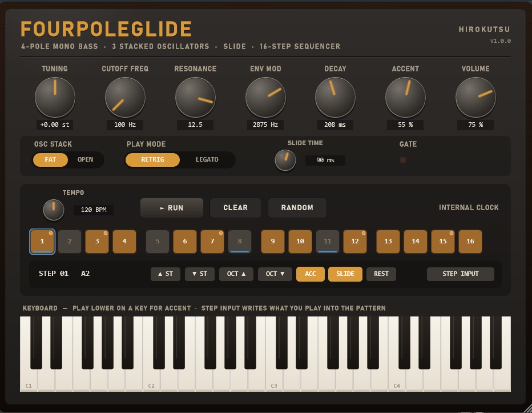Image resolution: width=532 pixels, height=413 pixels.
Task: Select sequencer step 10
Action: 300,242
